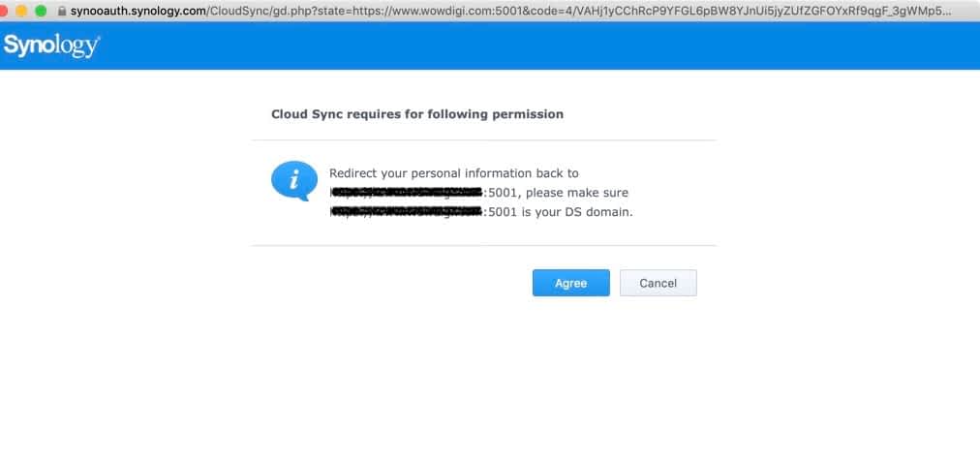Click the Synology logo in header
980x461 pixels.
tap(51, 46)
